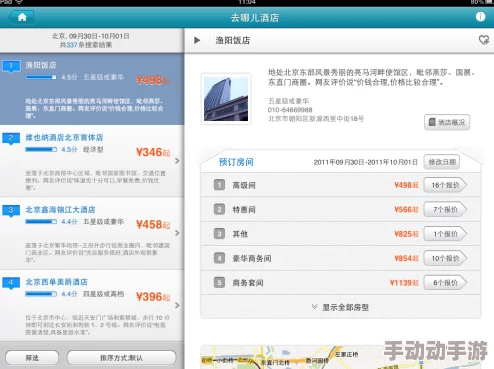This screenshot has width=494, height=369.
Task: Click the 酒店概况 button
Action: pos(447,122)
